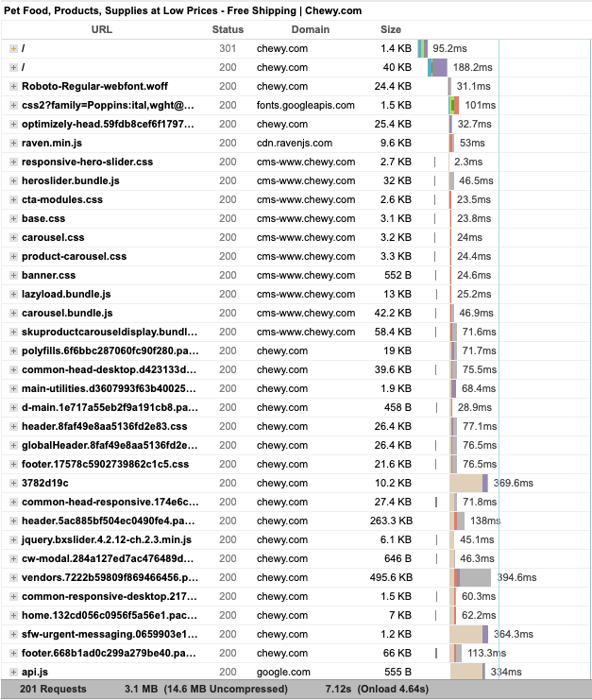Click the 3.1 MB total size summary

coord(206,690)
